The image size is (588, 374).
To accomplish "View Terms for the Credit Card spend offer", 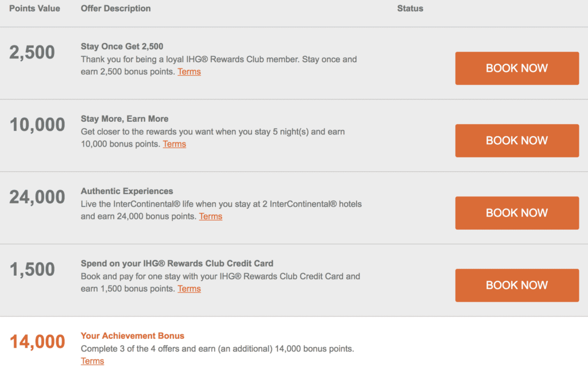I will [x=189, y=289].
